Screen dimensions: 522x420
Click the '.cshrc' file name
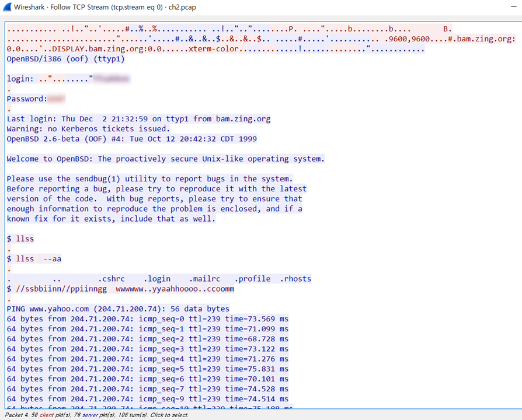pyautogui.click(x=111, y=279)
